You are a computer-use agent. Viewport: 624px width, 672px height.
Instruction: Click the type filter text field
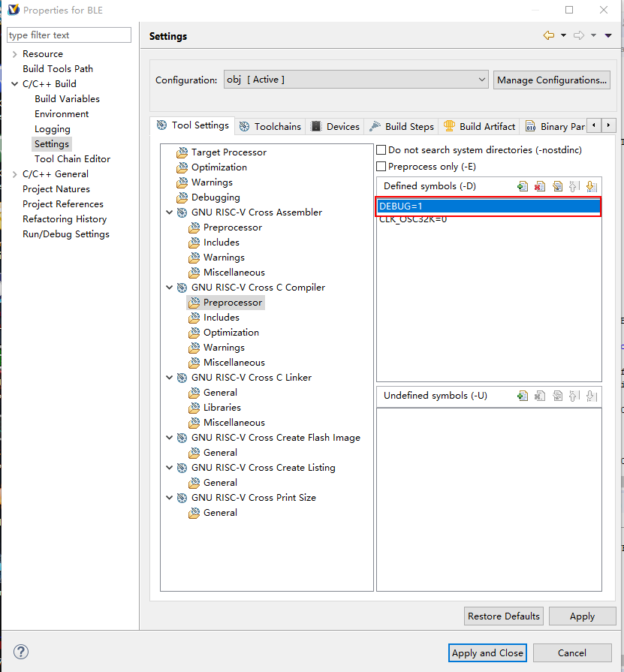(69, 35)
